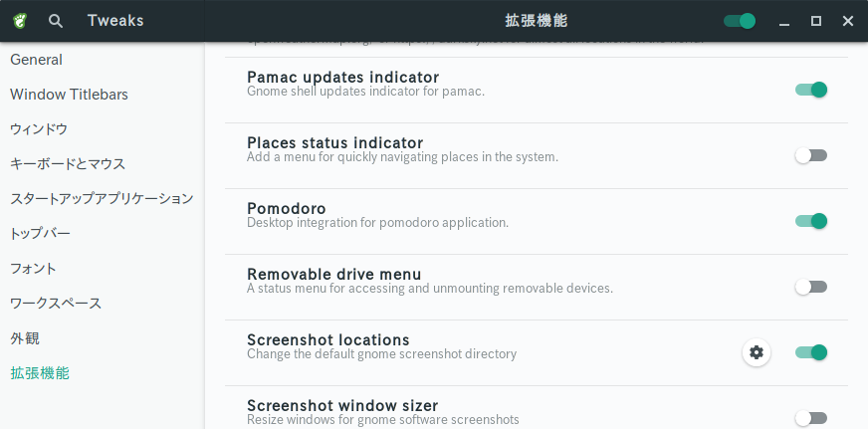This screenshot has height=429, width=868.
Task: Click 'Resize windows for gnome software screenshots' text
Action: coord(383,420)
